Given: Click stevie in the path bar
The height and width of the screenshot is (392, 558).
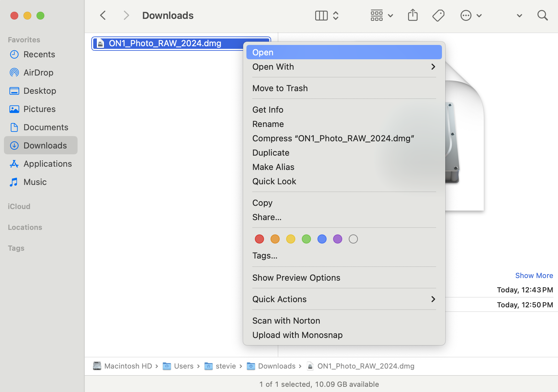Looking at the screenshot, I should click(x=220, y=366).
